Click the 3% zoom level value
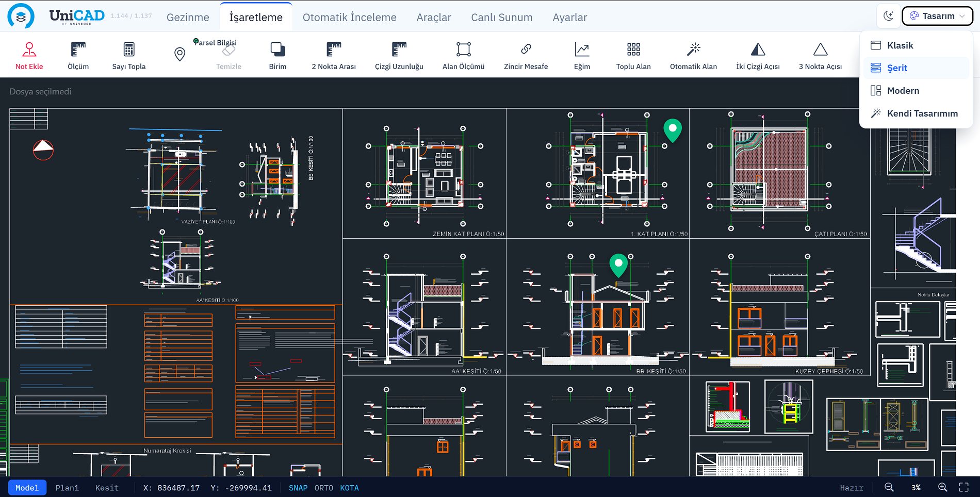 pyautogui.click(x=916, y=488)
